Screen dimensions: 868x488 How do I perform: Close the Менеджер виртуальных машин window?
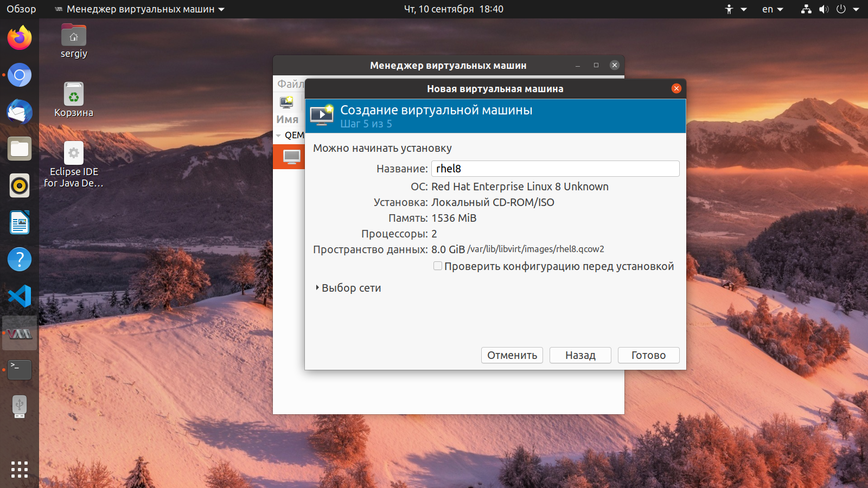click(x=615, y=65)
